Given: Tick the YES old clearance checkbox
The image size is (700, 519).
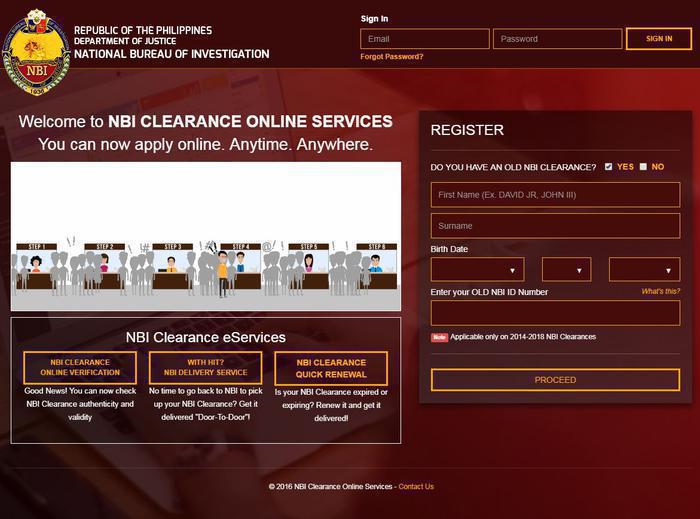Looking at the screenshot, I should tap(608, 166).
